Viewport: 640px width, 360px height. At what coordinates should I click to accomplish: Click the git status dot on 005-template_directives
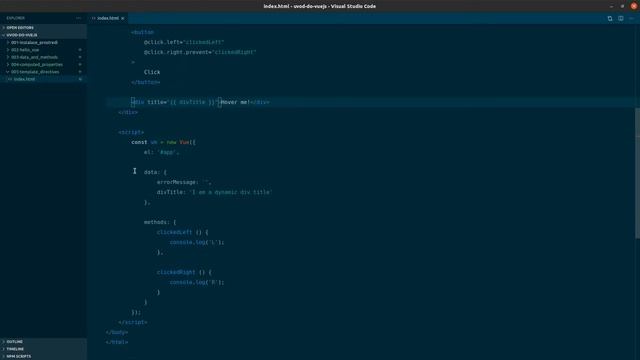(x=80, y=72)
